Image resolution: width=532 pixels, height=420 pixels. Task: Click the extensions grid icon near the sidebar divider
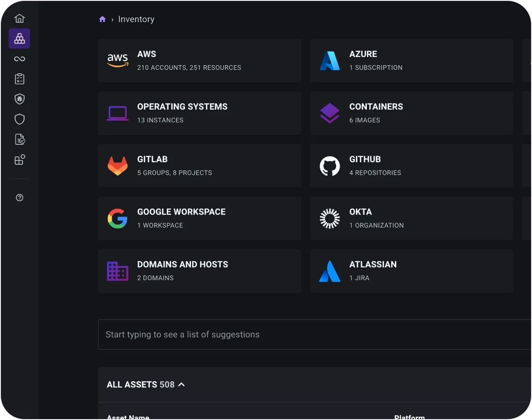pyautogui.click(x=19, y=159)
